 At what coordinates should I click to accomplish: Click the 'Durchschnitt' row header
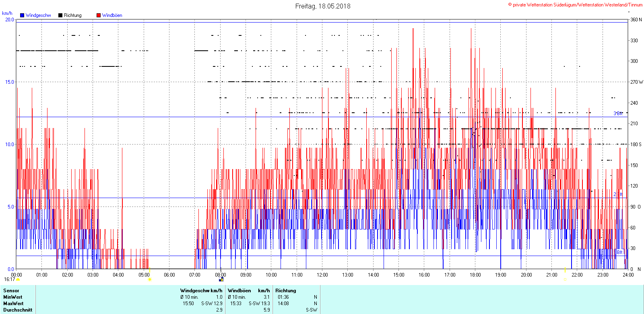[x=17, y=310]
